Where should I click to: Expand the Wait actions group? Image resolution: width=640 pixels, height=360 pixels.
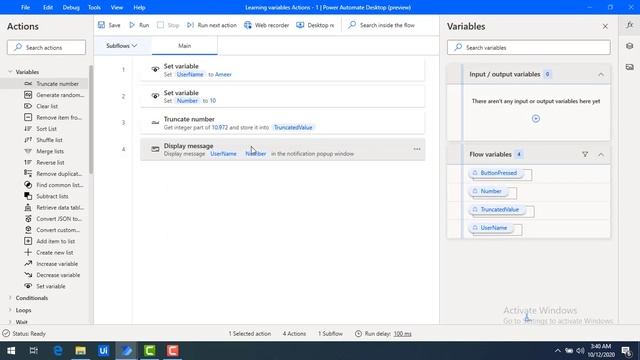(x=10, y=322)
